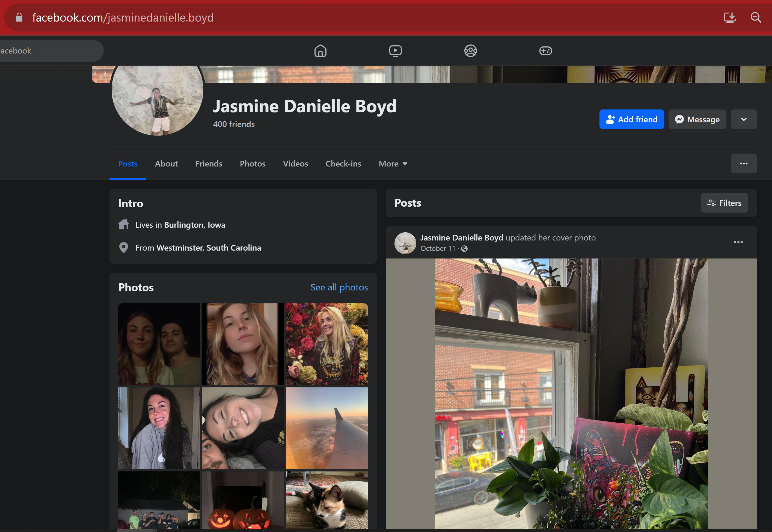Expand the More tab dropdown
The image size is (772, 532).
tap(393, 164)
